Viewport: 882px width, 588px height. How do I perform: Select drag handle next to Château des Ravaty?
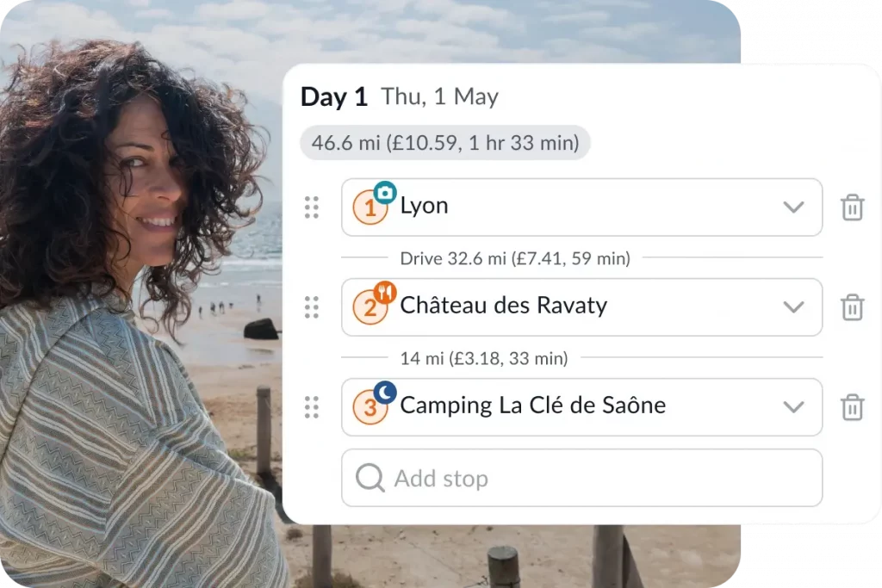(312, 307)
